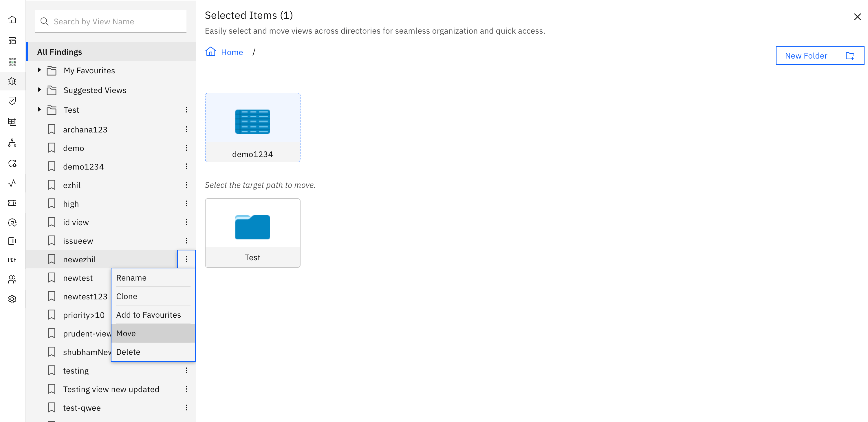
Task: Open the activity pulse sidebar icon
Action: tap(12, 183)
